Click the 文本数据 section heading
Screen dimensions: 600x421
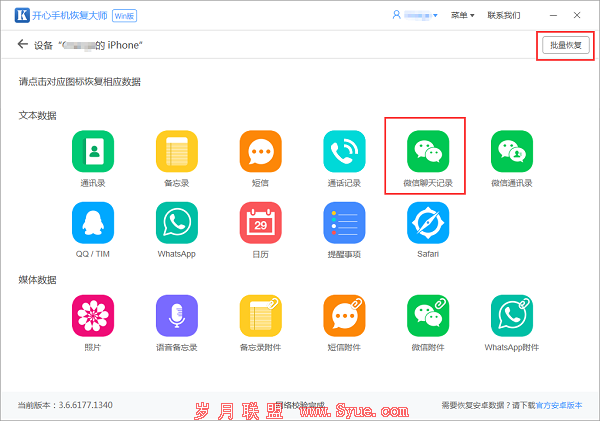[38, 116]
